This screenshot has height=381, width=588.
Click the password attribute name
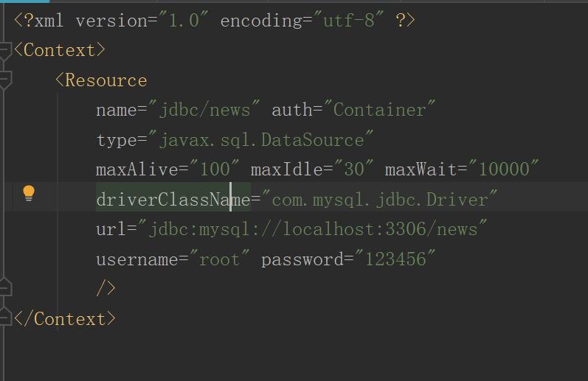[302, 259]
